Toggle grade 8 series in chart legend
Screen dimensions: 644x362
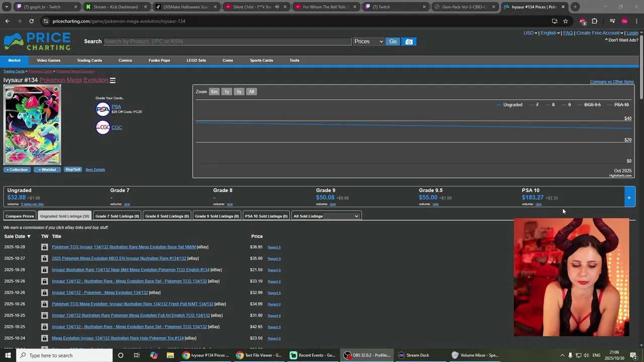tap(550, 105)
